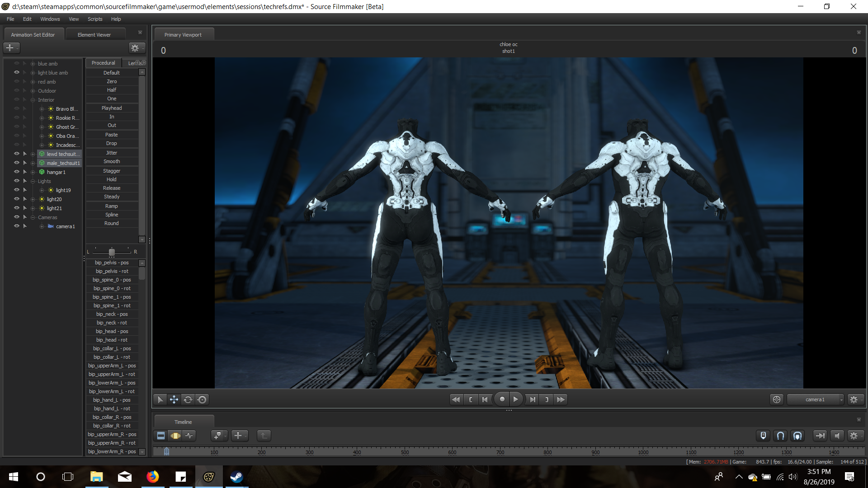
Task: Switch to Motion Editor timeline mode
Action: [175, 436]
